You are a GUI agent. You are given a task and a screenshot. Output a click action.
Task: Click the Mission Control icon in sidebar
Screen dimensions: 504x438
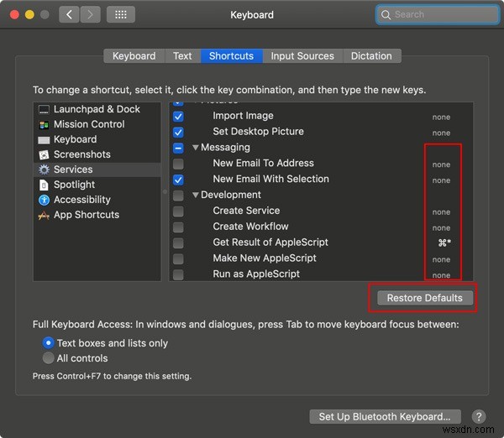(x=44, y=124)
